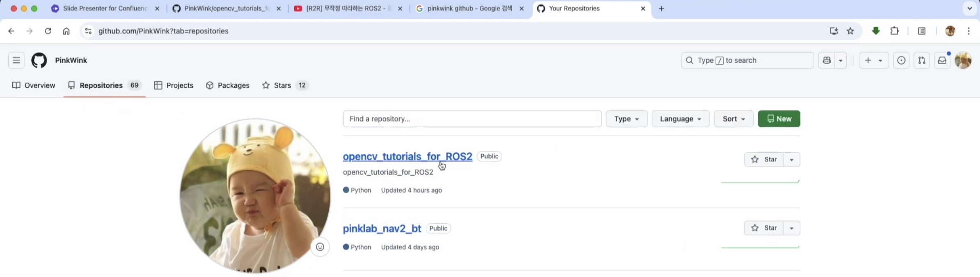Switch to pinkwink github Google search tab
The image size is (980, 277).
point(469,9)
